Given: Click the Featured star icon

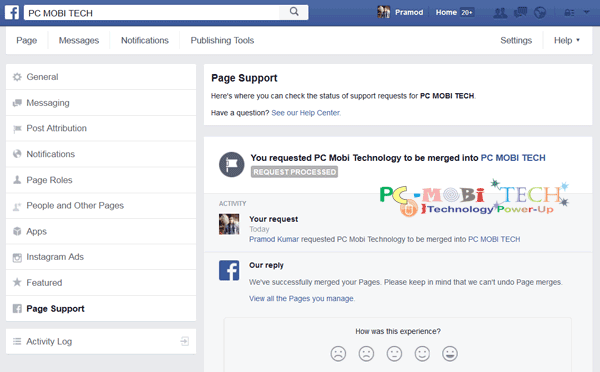Looking at the screenshot, I should tap(17, 282).
